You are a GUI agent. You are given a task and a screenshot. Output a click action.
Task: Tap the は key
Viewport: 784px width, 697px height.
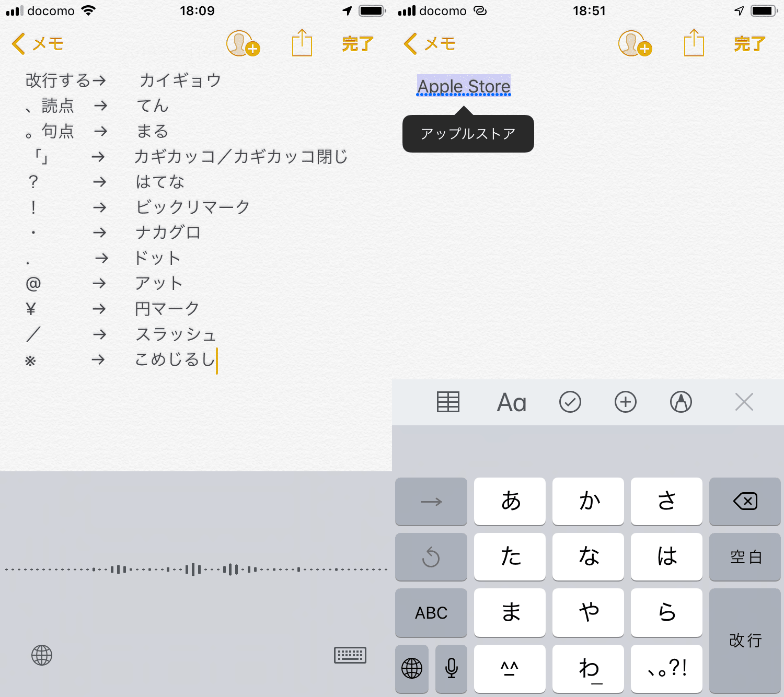tap(666, 557)
